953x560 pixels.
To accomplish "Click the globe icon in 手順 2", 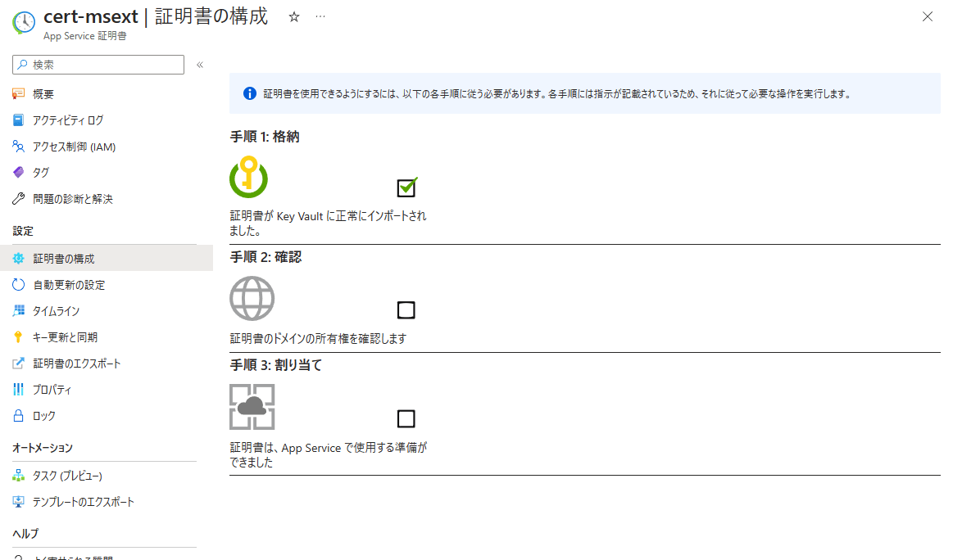I will pos(252,298).
